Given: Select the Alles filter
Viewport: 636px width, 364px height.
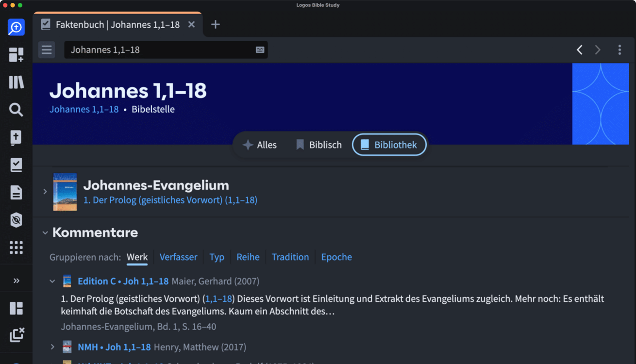Looking at the screenshot, I should 260,145.
